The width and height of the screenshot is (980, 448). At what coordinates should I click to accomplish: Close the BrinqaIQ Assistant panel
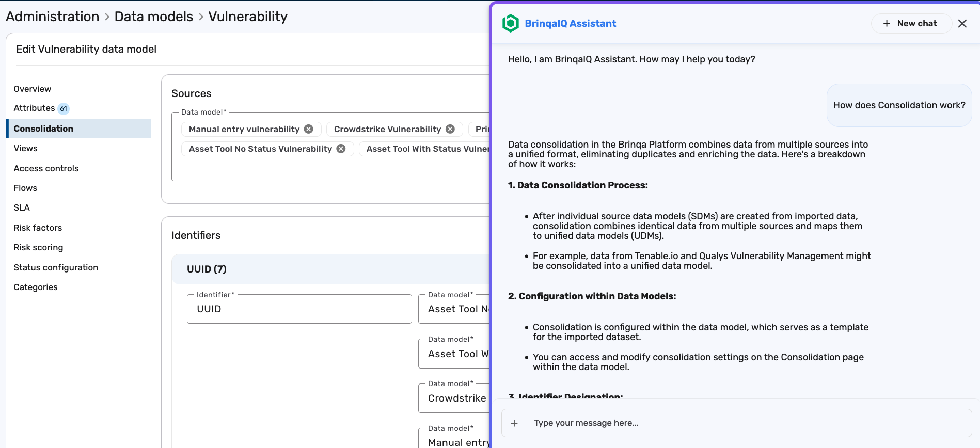pos(962,23)
